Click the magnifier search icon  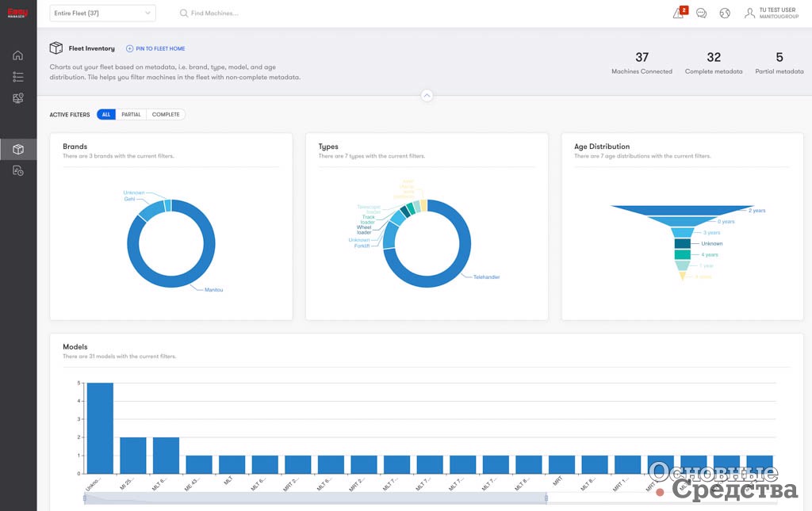click(x=184, y=13)
